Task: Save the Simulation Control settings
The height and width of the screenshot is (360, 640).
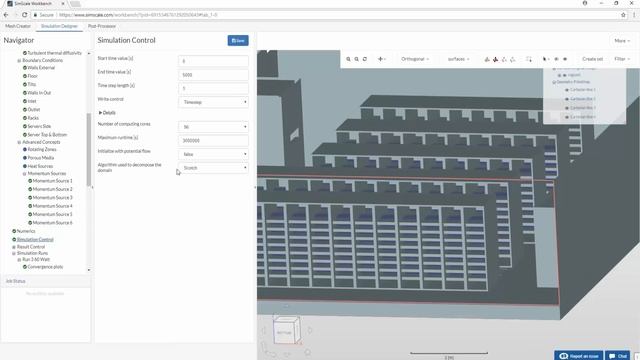Action: tap(238, 40)
